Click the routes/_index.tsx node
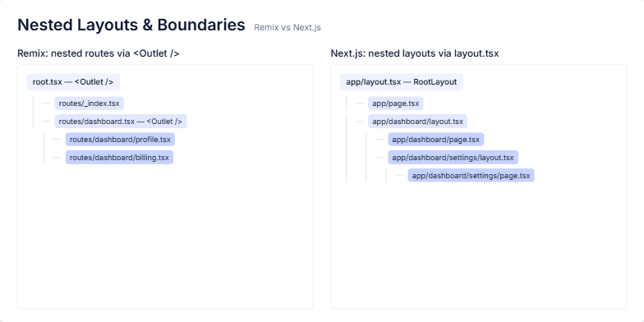 pyautogui.click(x=89, y=103)
